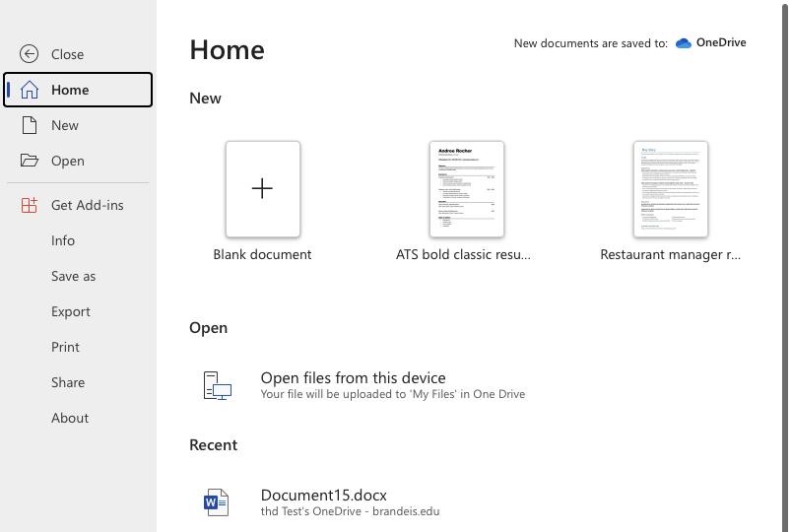Screen dimensions: 792x532
Task: Click the Close back-arrow icon
Action: 29,54
